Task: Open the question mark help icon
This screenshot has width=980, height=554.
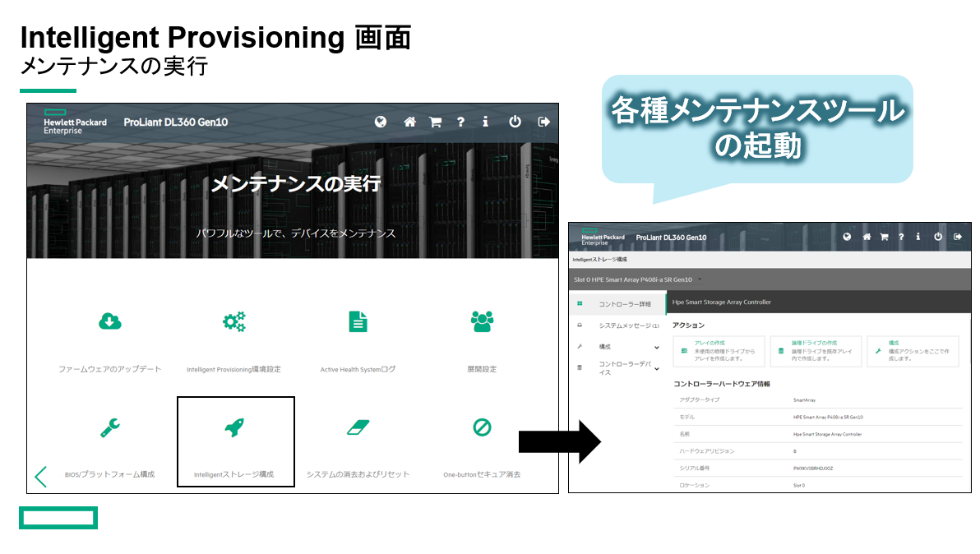Action: coord(460,122)
